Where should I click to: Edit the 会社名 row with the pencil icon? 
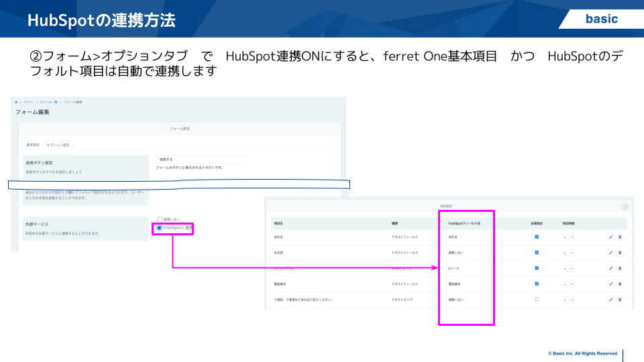(610, 237)
